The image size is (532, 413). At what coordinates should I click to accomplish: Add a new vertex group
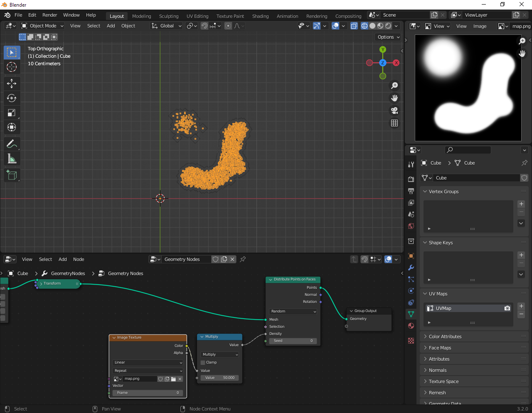(521, 204)
